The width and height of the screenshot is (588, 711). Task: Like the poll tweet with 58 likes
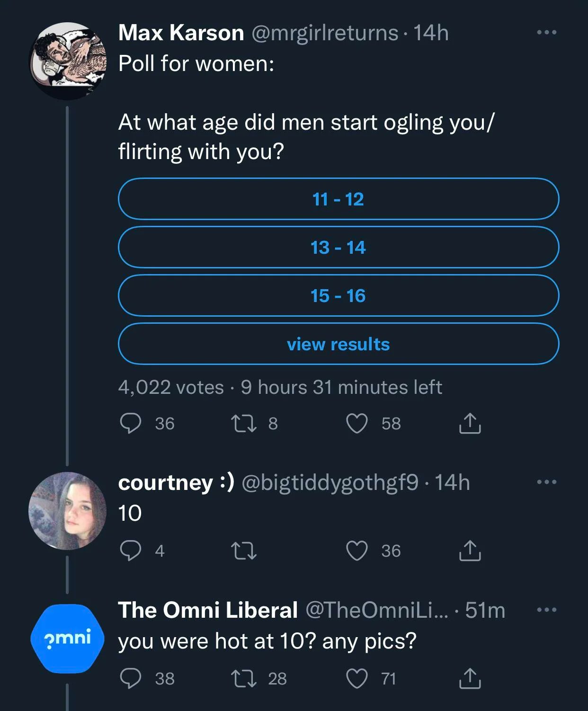(x=356, y=423)
